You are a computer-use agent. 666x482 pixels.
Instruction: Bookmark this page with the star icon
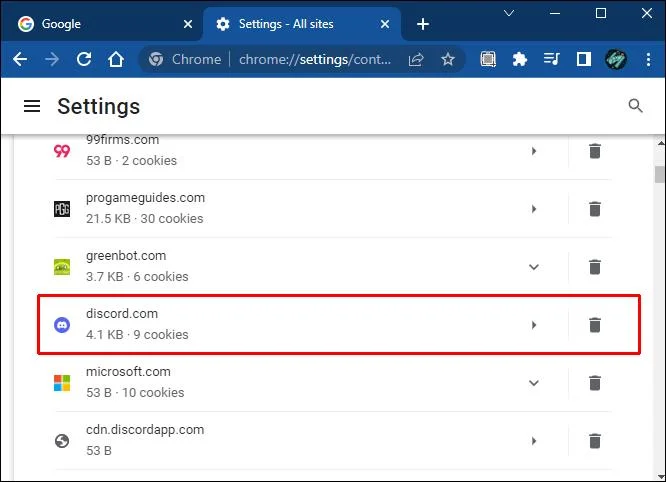[448, 59]
